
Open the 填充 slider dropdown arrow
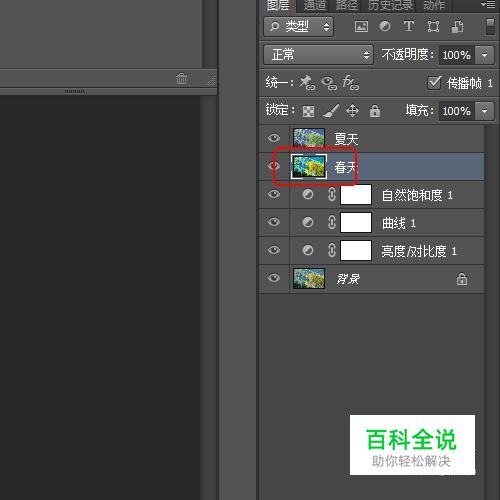tap(484, 111)
